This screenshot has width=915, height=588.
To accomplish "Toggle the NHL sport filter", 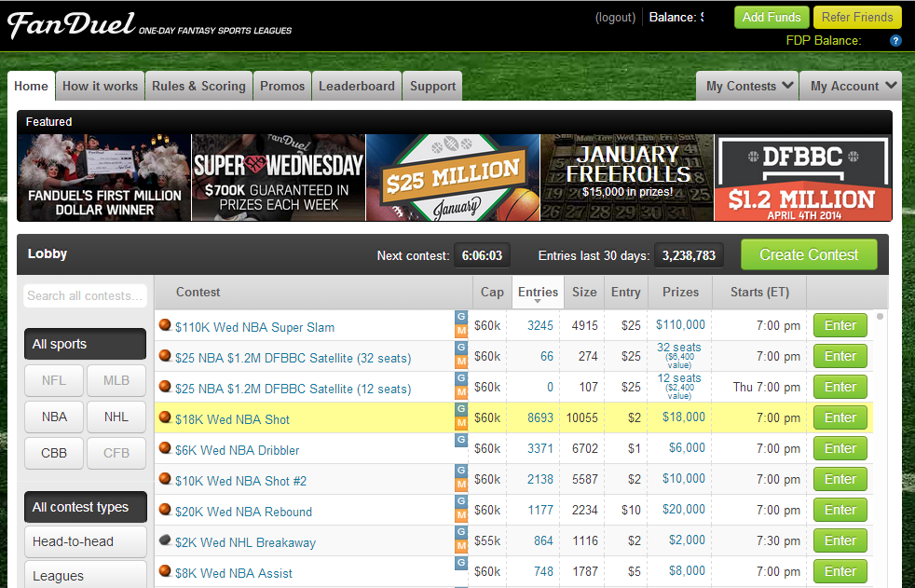I will point(116,417).
